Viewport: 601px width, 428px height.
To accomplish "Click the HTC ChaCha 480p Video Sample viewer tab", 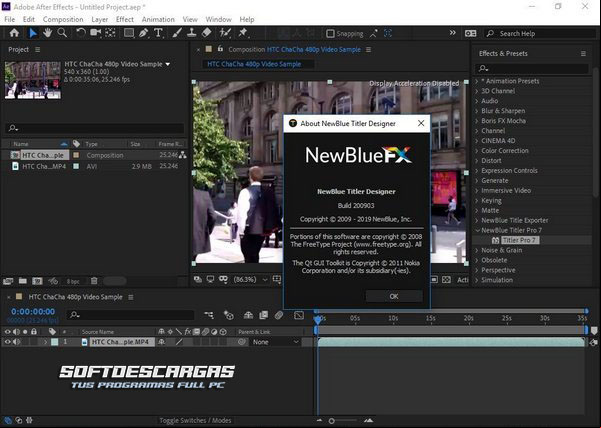I will (x=254, y=64).
